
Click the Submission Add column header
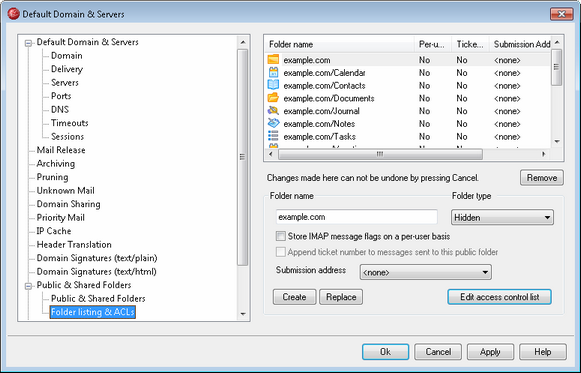pos(521,44)
